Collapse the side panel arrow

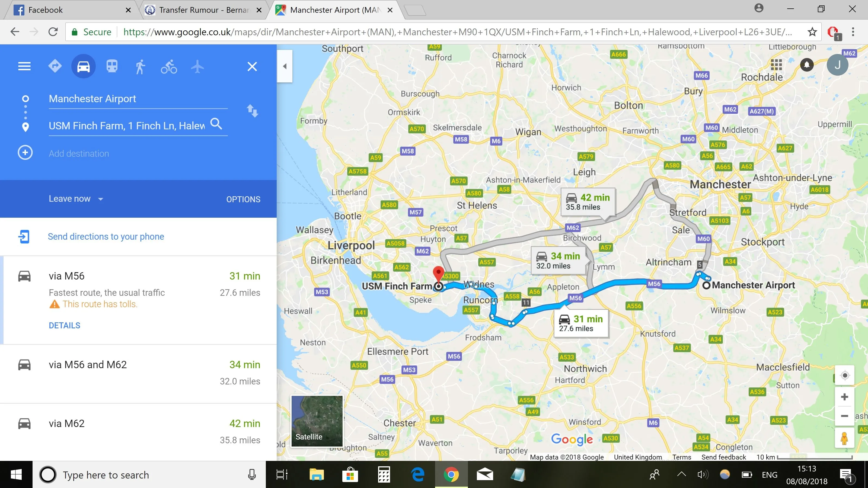tap(285, 66)
